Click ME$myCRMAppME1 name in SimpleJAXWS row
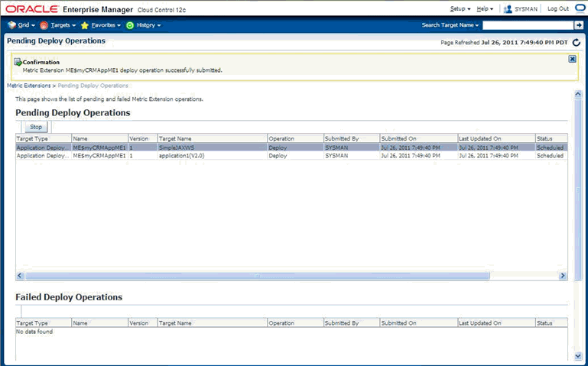 coord(99,147)
